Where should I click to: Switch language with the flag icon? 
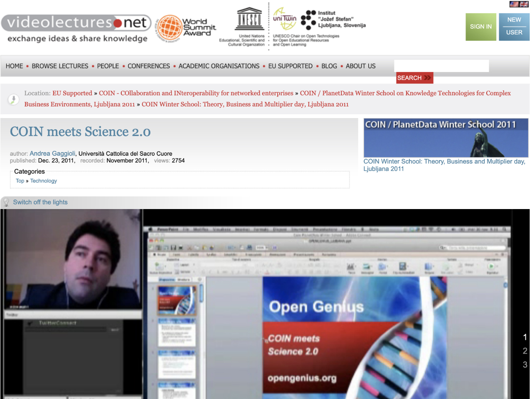519,4
